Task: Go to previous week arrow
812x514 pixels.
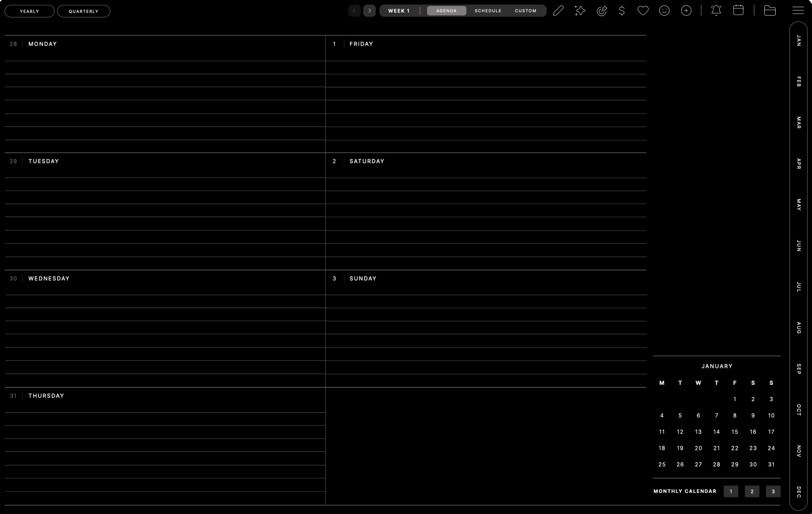Action: pos(354,11)
